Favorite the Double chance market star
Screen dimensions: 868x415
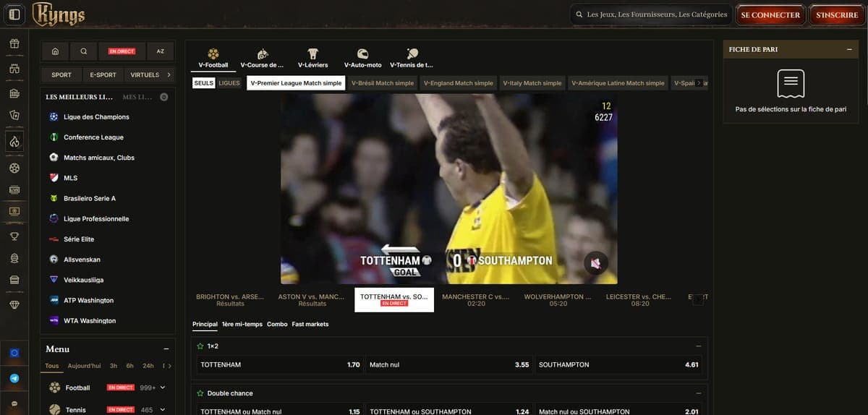(x=200, y=393)
